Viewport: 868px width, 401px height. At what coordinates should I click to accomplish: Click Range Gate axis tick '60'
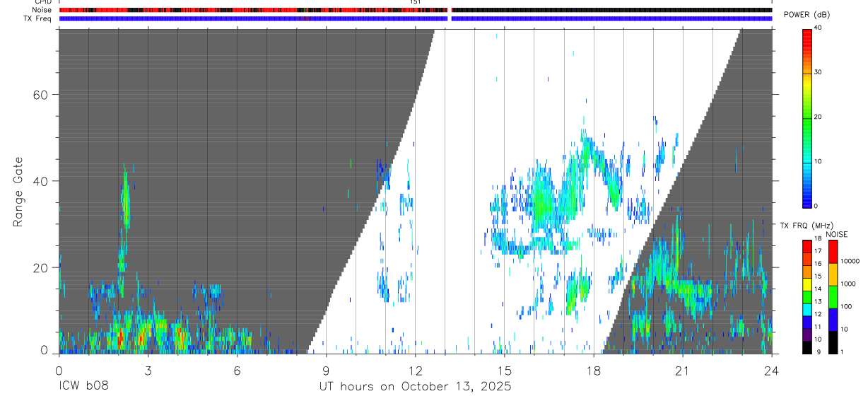41,95
